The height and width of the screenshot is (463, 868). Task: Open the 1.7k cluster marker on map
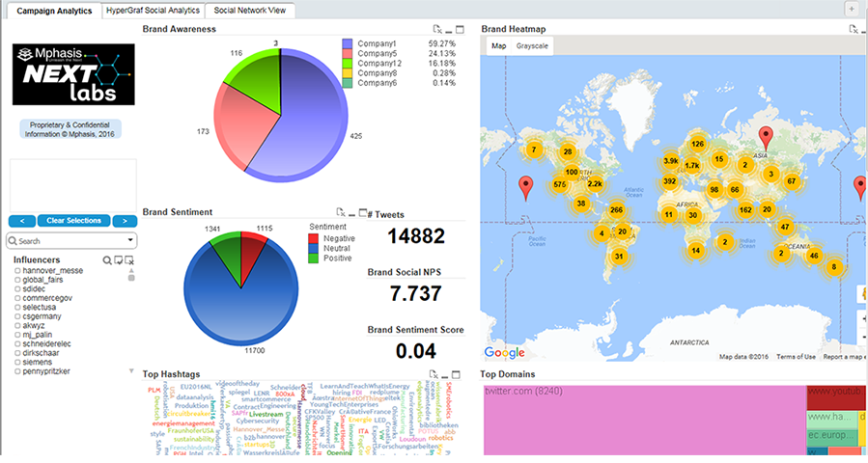[692, 165]
